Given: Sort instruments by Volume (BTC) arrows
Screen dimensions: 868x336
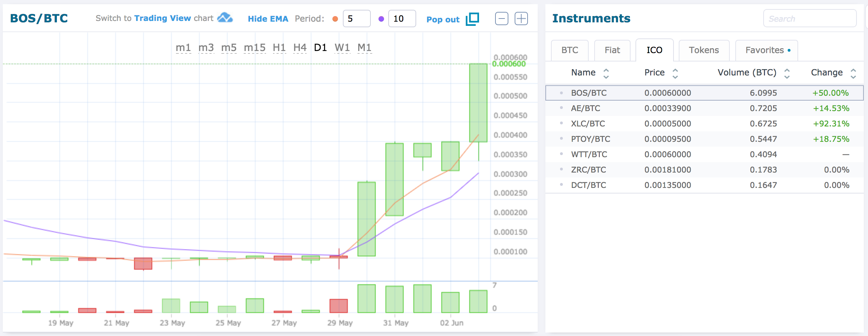Looking at the screenshot, I should pyautogui.click(x=787, y=73).
